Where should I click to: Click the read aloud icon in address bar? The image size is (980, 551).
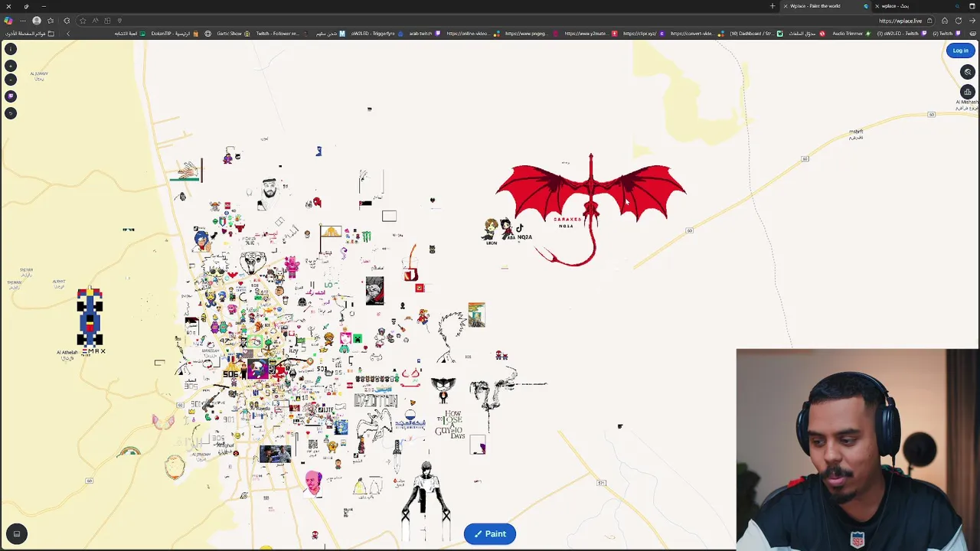click(x=95, y=21)
